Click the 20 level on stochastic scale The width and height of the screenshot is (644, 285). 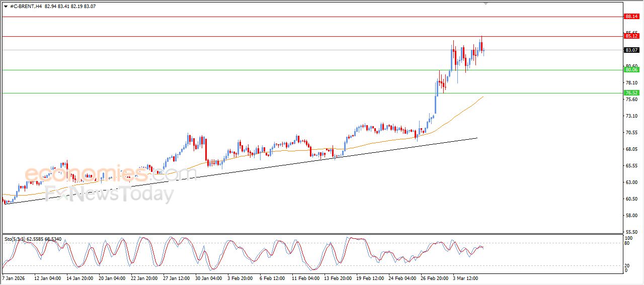[x=627, y=265]
